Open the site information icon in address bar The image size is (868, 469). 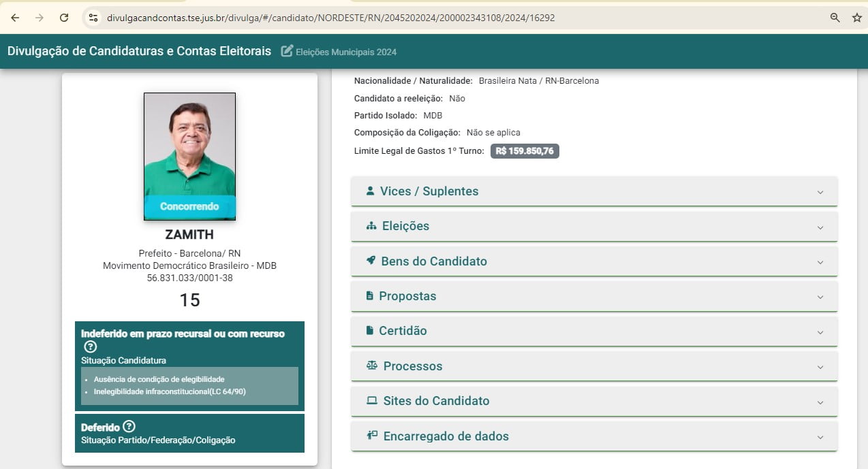(x=93, y=18)
